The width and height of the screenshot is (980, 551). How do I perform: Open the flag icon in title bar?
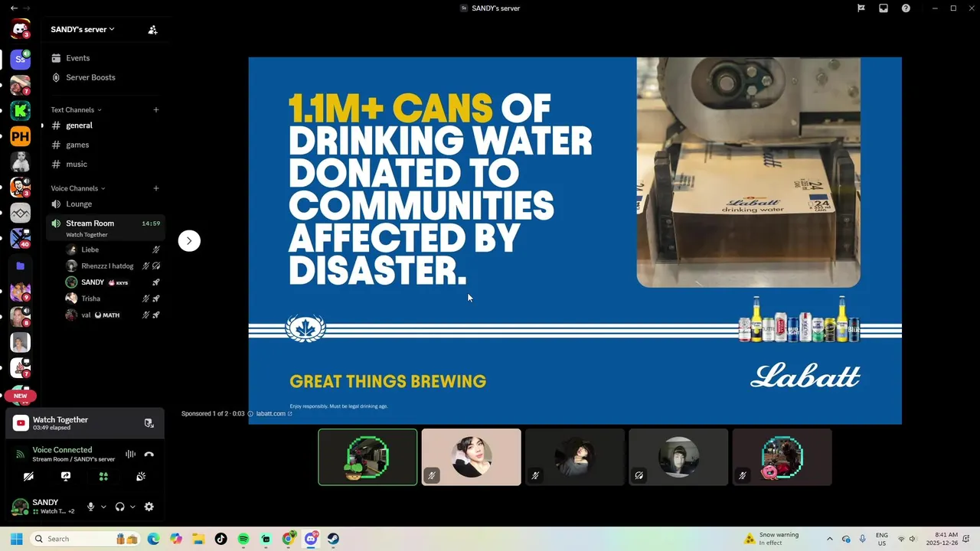point(861,8)
